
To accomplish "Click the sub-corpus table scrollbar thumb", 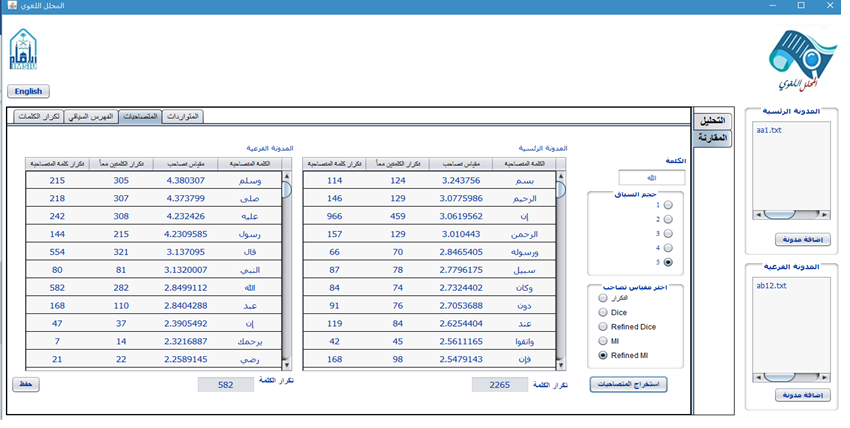I will pos(286,189).
